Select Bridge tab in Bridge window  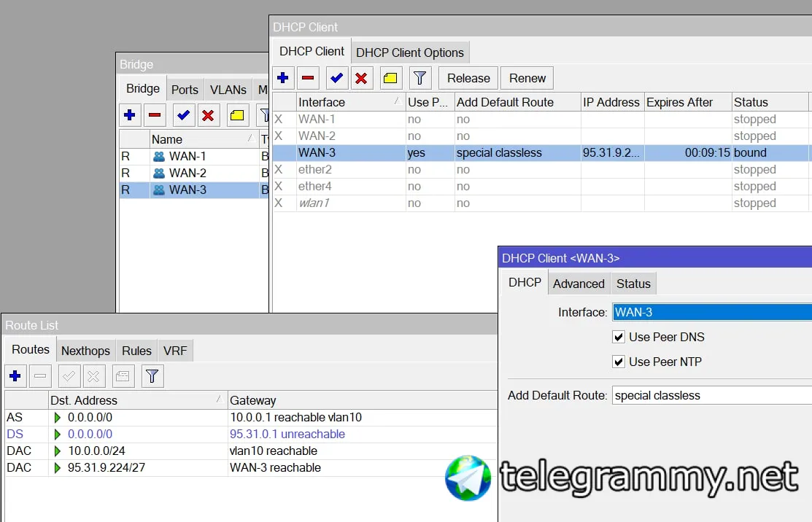(x=143, y=88)
